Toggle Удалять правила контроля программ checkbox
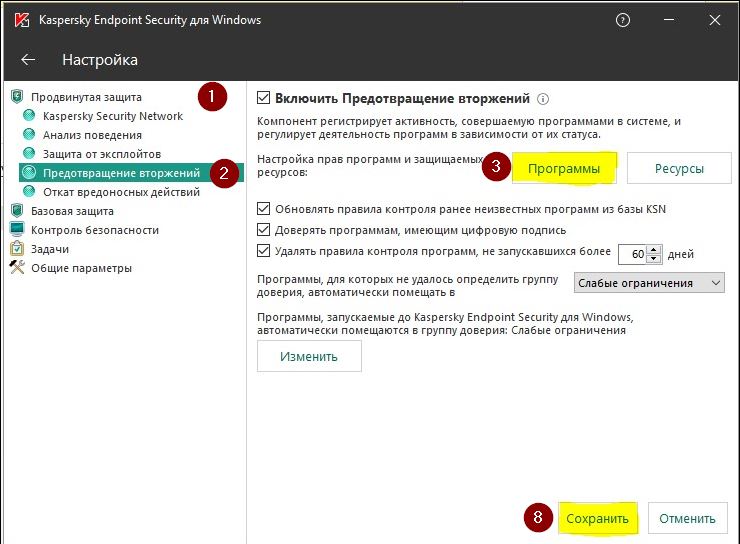This screenshot has width=740, height=544. pyautogui.click(x=263, y=251)
